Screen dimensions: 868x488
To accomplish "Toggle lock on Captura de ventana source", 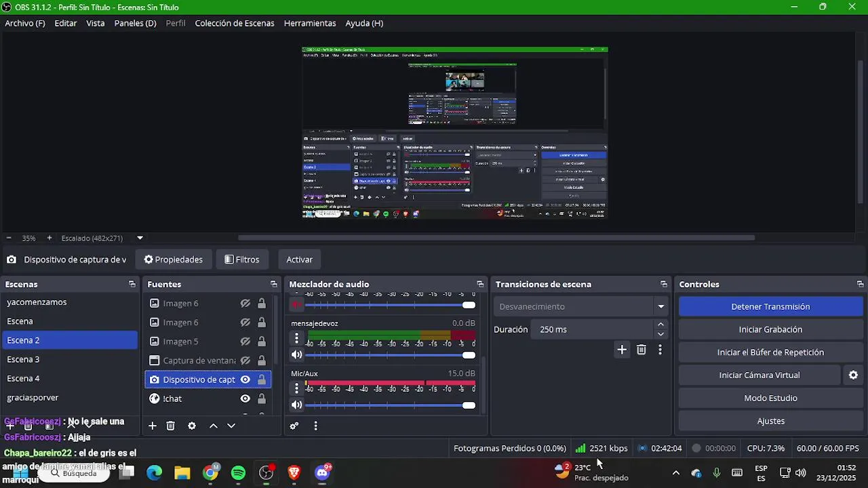I will tap(262, 361).
